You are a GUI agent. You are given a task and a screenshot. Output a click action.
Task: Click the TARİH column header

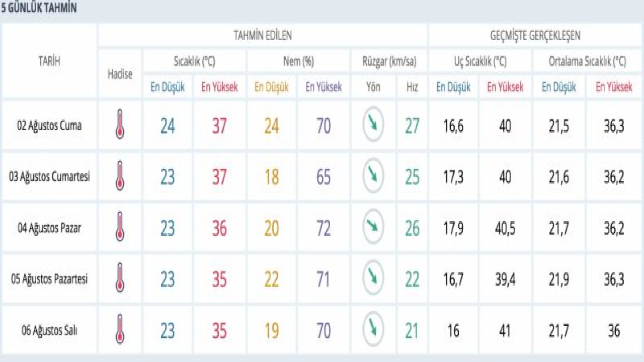click(x=49, y=61)
